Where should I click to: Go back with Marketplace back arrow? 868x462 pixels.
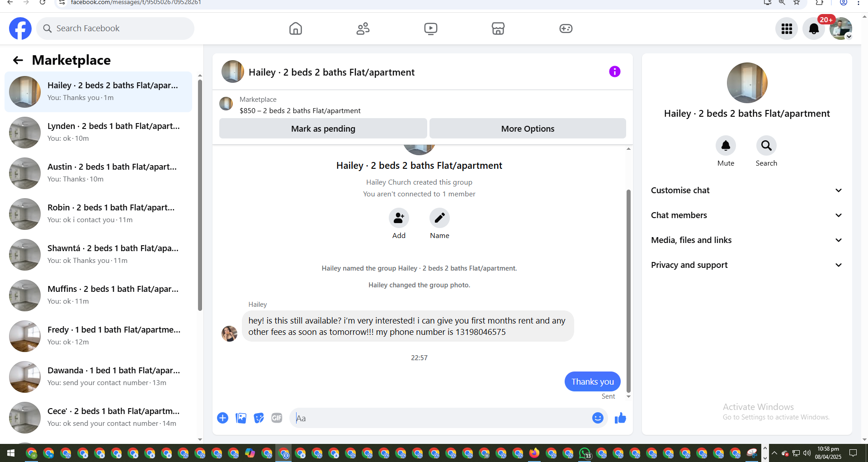[x=18, y=60]
